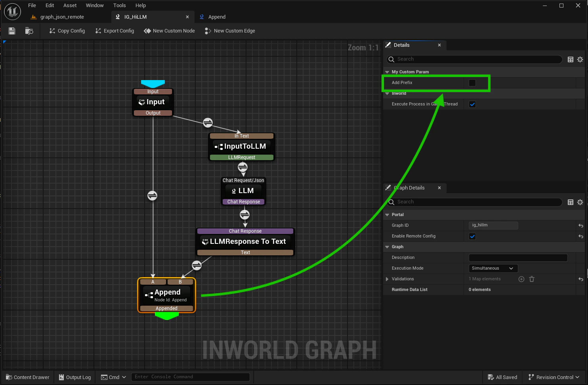
Task: Reset Graph ID to default value
Action: click(580, 226)
